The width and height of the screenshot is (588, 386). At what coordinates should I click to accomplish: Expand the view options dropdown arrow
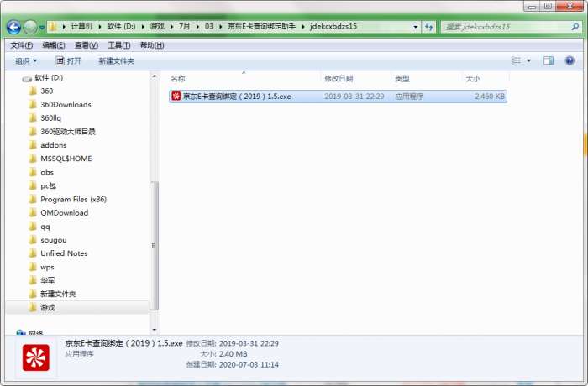(528, 60)
